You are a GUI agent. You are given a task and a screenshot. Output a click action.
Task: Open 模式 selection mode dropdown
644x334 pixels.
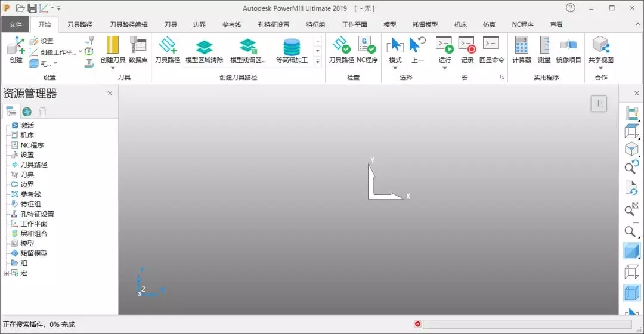(x=395, y=68)
